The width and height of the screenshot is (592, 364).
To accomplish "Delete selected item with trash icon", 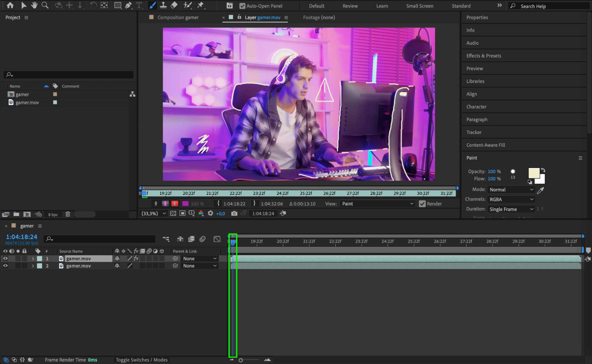I will click(68, 214).
